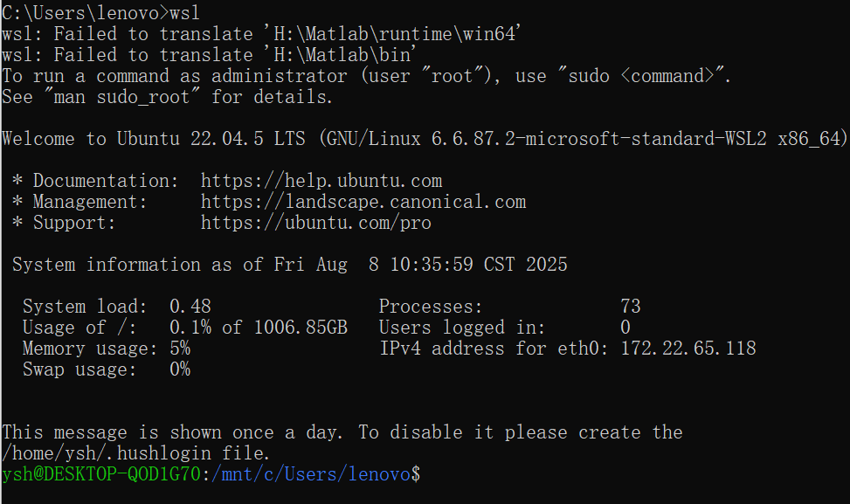Click the help.ubuntu.com documentation URL
Viewport: 850px width, 504px height.
coord(321,181)
